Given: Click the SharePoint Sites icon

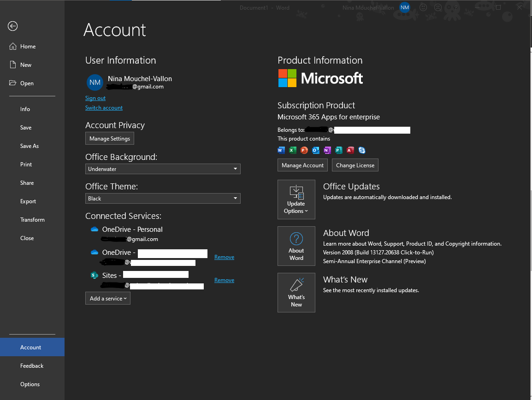Looking at the screenshot, I should point(95,275).
